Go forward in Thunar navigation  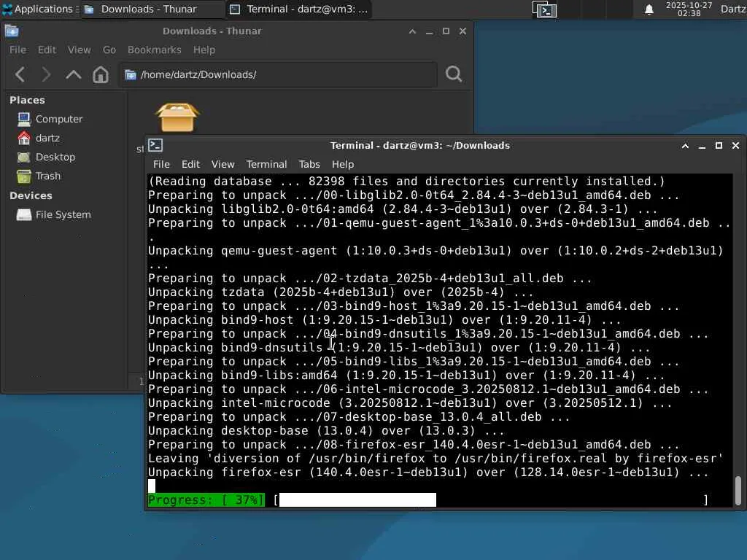[x=46, y=74]
